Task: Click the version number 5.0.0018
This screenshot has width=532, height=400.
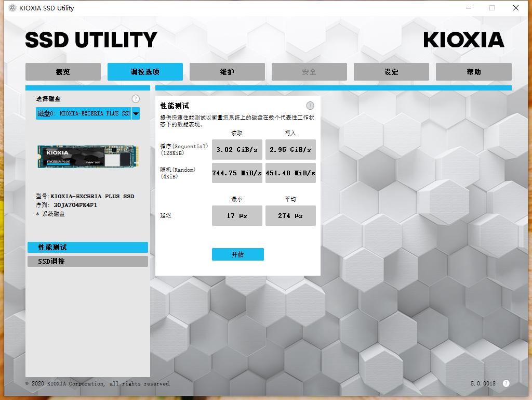Action: 483,383
